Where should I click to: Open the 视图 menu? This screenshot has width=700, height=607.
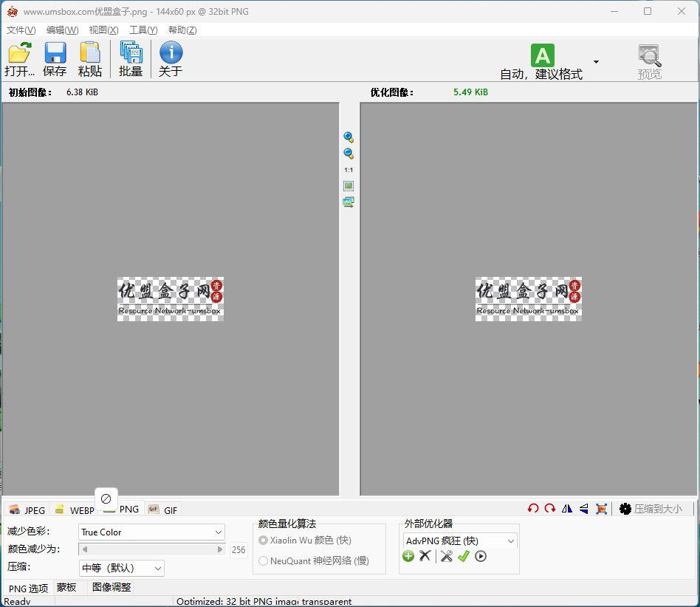pyautogui.click(x=103, y=30)
